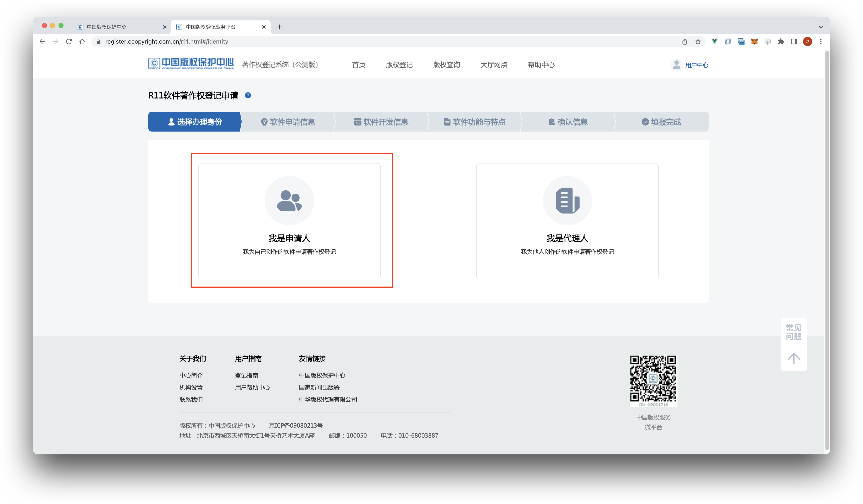Open the 中华版权代理有限公司 link

click(328, 399)
